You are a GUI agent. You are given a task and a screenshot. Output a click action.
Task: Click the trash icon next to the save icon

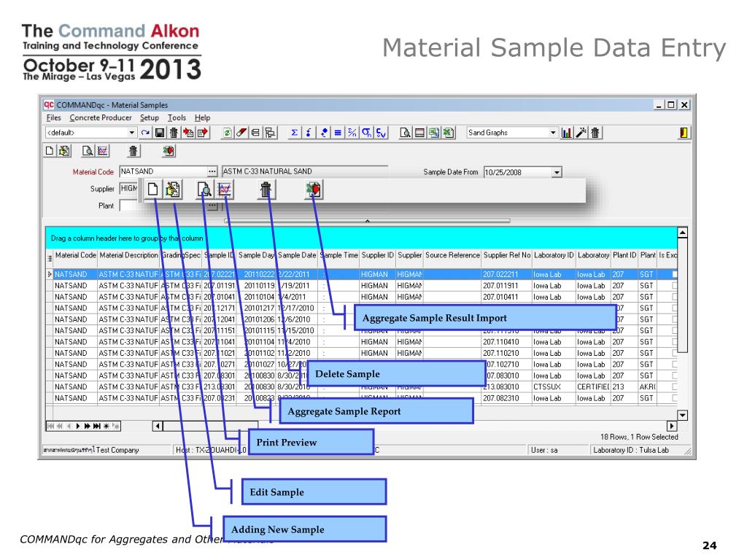174,133
